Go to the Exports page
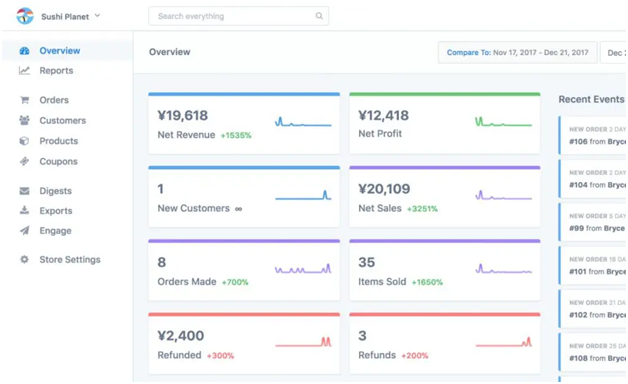The height and width of the screenshot is (384, 628). point(56,211)
